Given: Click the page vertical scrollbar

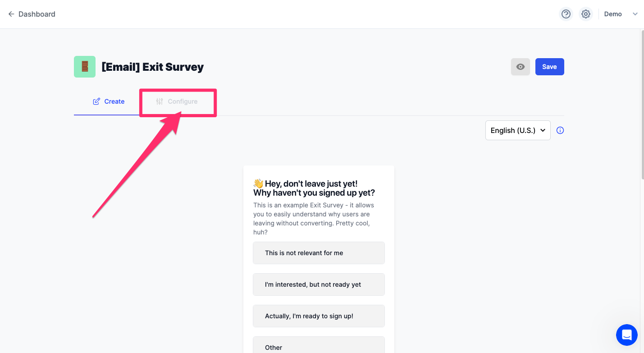Looking at the screenshot, I should pos(642,105).
